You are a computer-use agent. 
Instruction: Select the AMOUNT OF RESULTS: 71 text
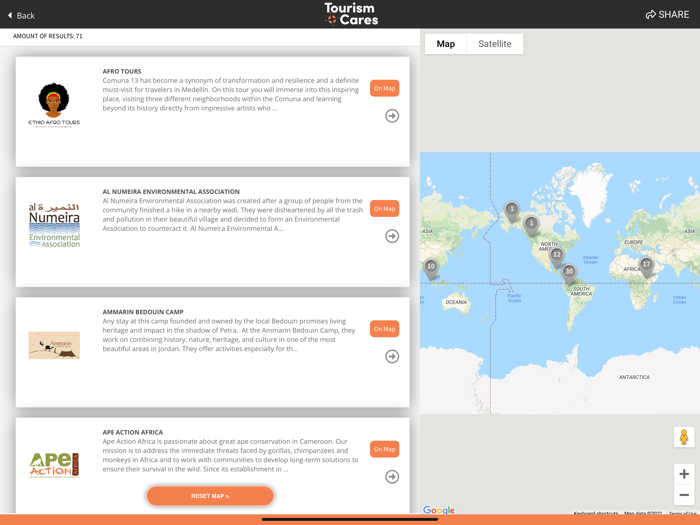click(48, 36)
